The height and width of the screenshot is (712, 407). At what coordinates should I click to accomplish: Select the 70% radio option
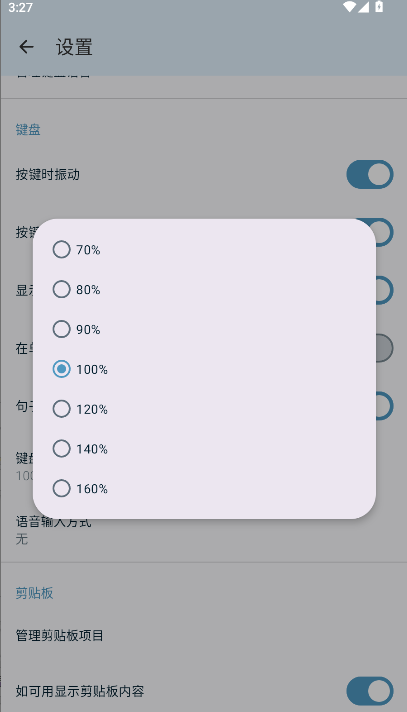[x=204, y=249]
